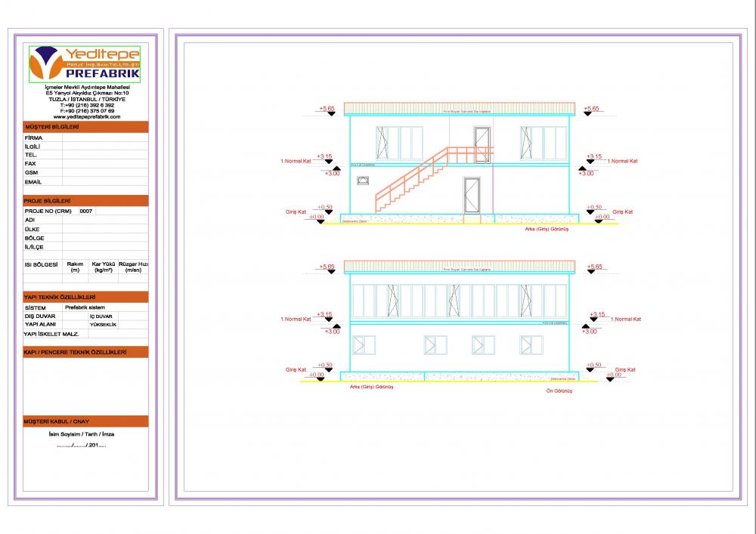Viewport: 756px width, 534px height.
Task: Click the 'YAPI İSKELET MALZ.' label
Action: 51,334
